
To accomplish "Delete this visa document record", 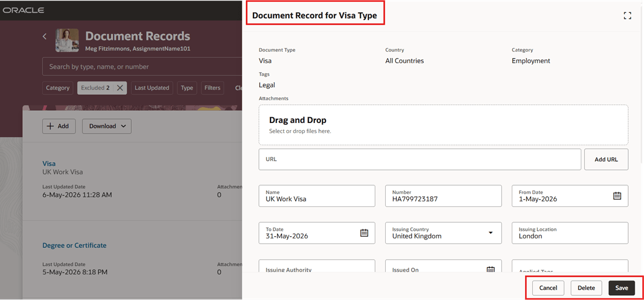I will pyautogui.click(x=586, y=288).
